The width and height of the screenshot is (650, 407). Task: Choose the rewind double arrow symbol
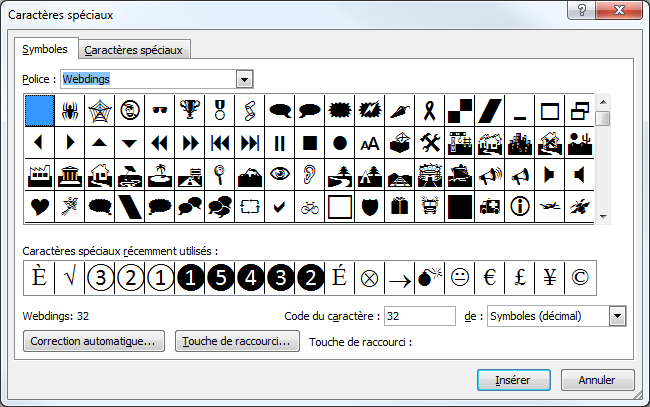coord(160,143)
